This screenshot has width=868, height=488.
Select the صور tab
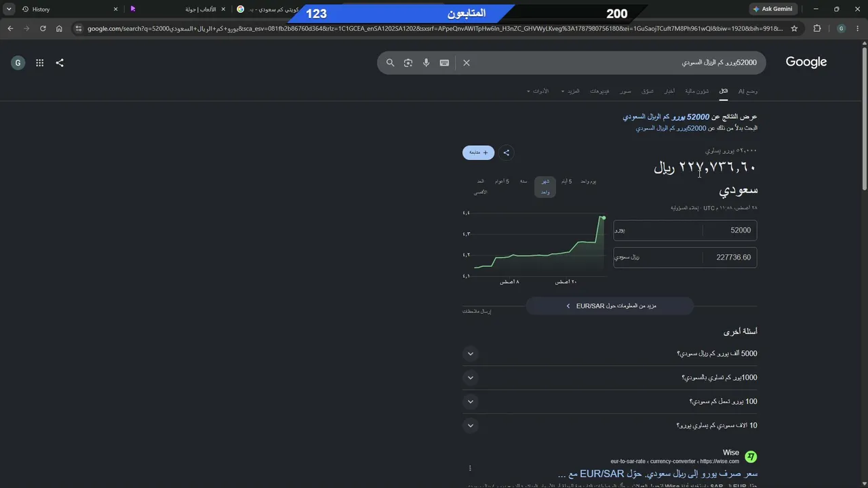(x=625, y=91)
